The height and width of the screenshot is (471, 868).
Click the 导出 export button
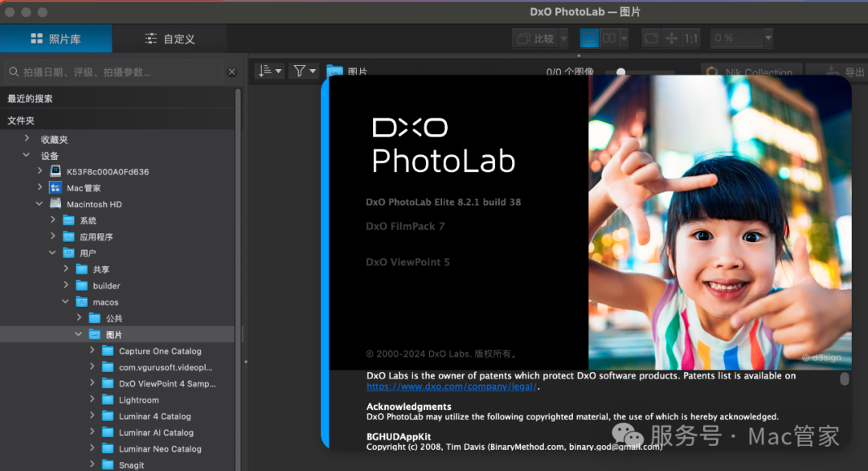pyautogui.click(x=845, y=72)
